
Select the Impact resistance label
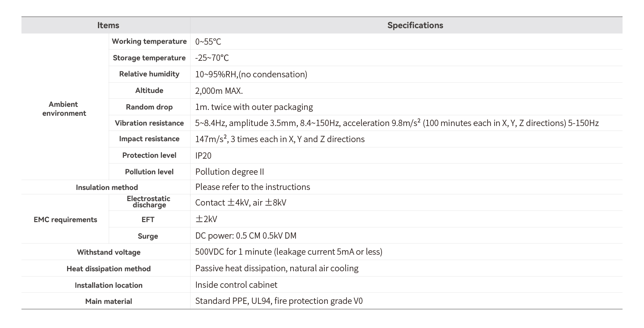[149, 139]
